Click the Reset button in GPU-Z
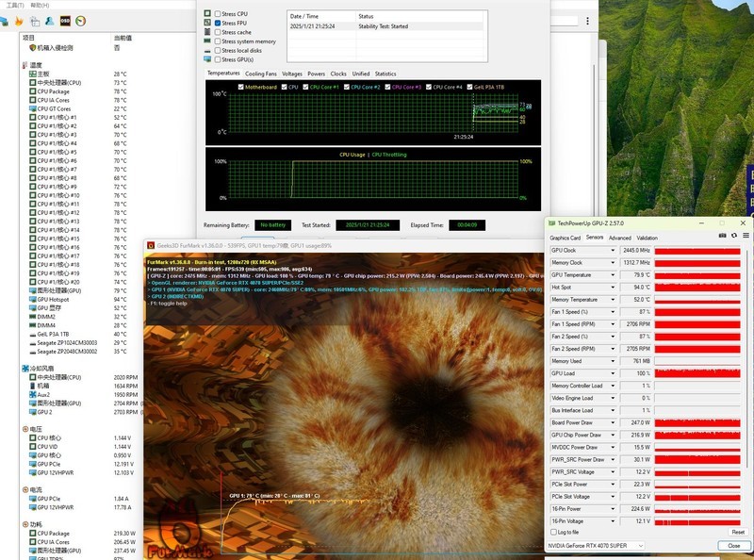The height and width of the screenshot is (560, 754). 737,532
